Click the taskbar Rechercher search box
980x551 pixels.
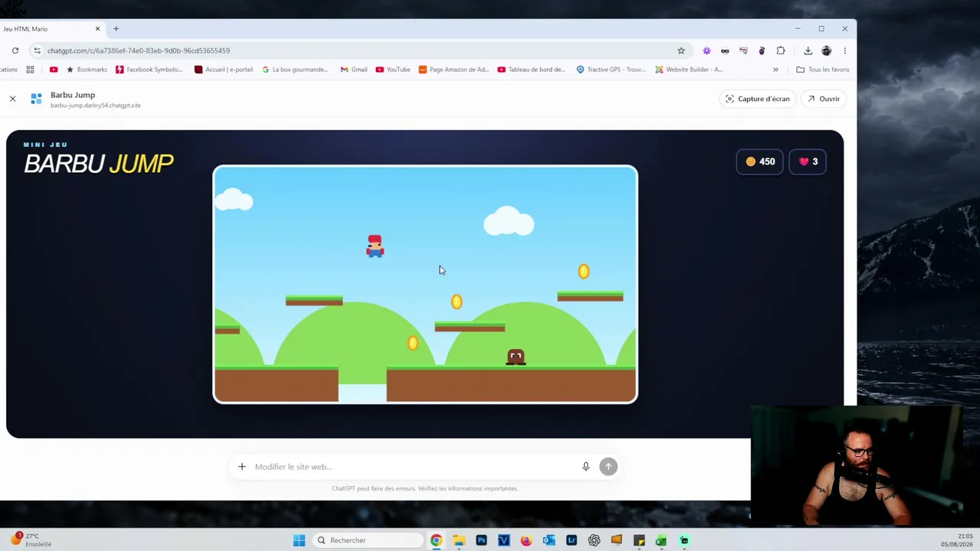click(x=368, y=540)
